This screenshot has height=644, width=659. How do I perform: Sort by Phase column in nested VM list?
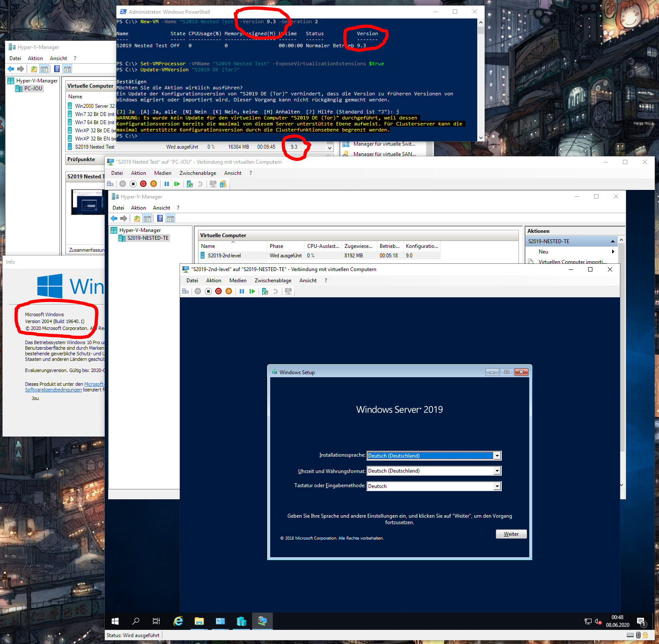pos(286,246)
